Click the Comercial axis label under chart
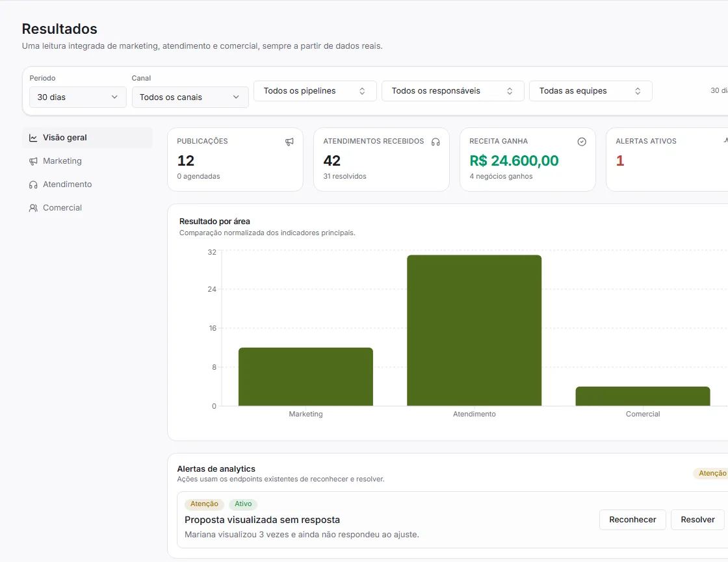 click(x=643, y=414)
